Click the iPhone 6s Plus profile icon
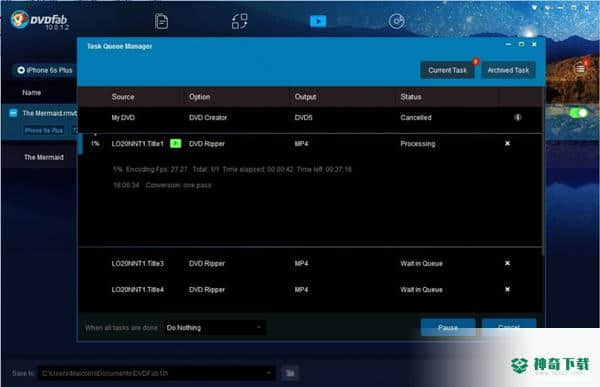This screenshot has width=600, height=387. [21, 70]
